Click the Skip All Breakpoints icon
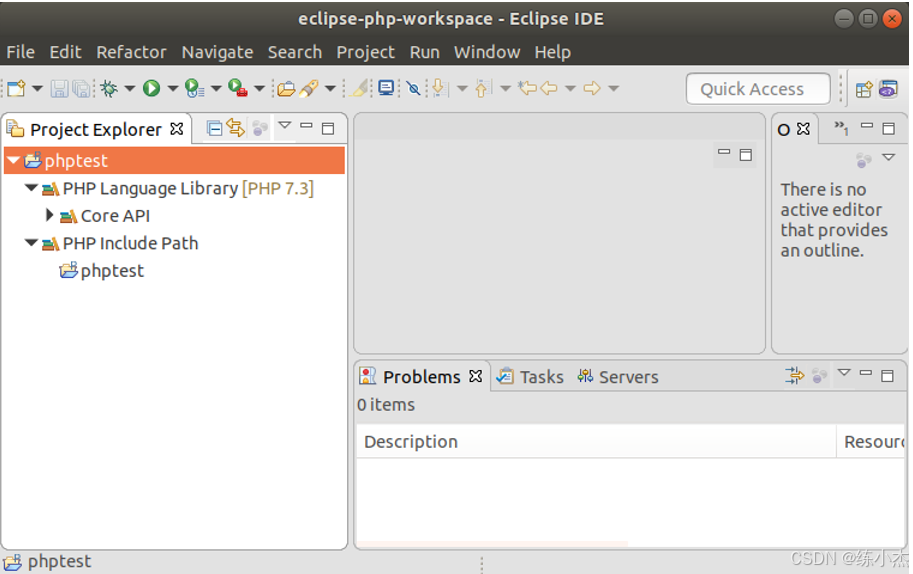The width and height of the screenshot is (913, 574). pos(413,88)
